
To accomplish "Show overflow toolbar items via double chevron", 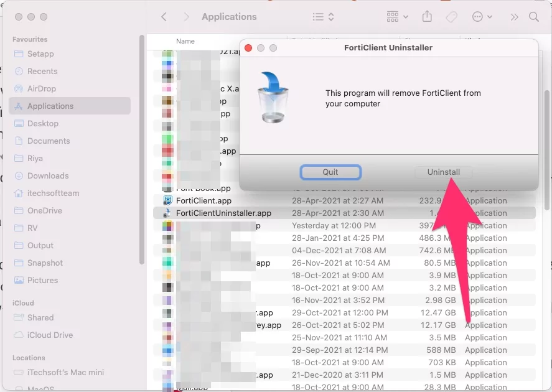I will click(514, 17).
